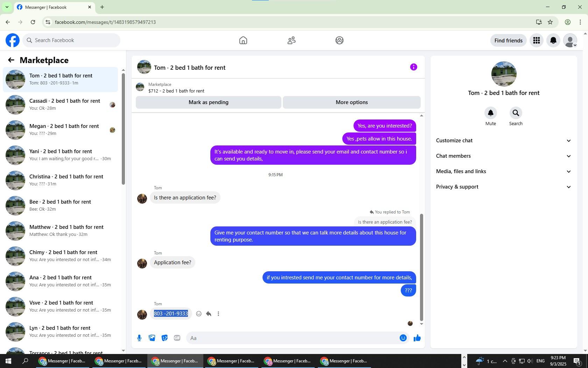Show hidden system tray icons
The width and height of the screenshot is (588, 368).
tap(505, 361)
